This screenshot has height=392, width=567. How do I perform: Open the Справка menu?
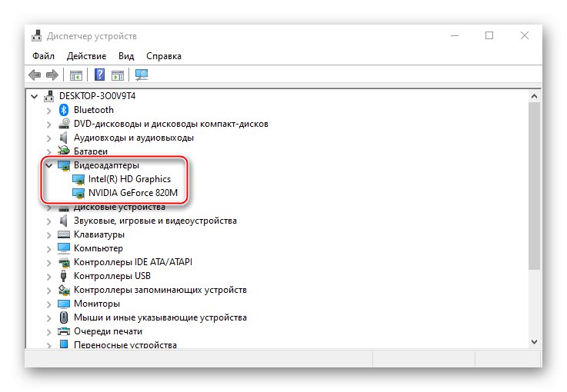coord(164,56)
